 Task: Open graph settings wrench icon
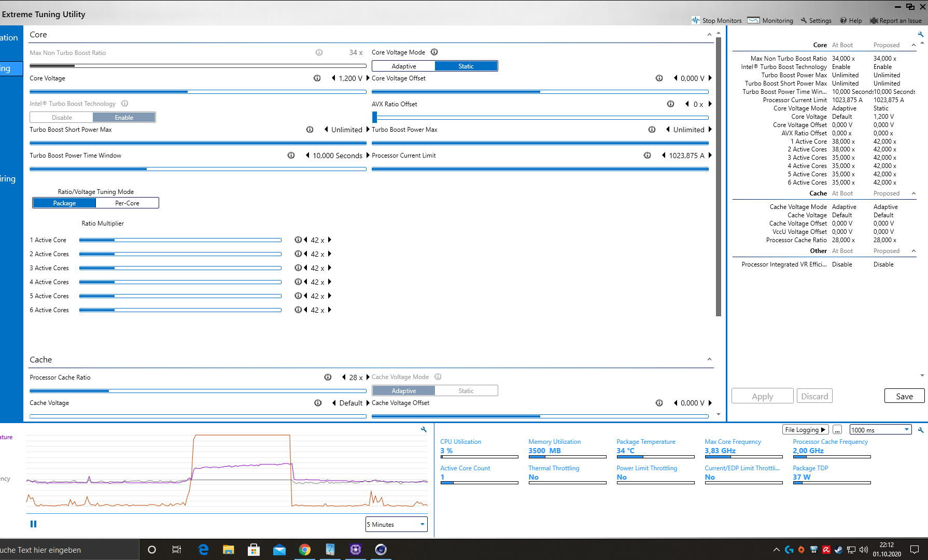click(424, 430)
